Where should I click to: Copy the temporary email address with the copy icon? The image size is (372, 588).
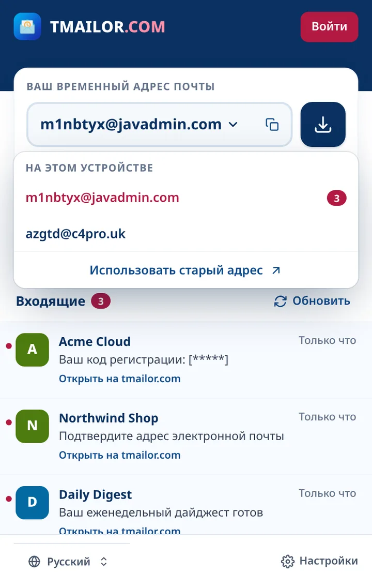click(272, 125)
